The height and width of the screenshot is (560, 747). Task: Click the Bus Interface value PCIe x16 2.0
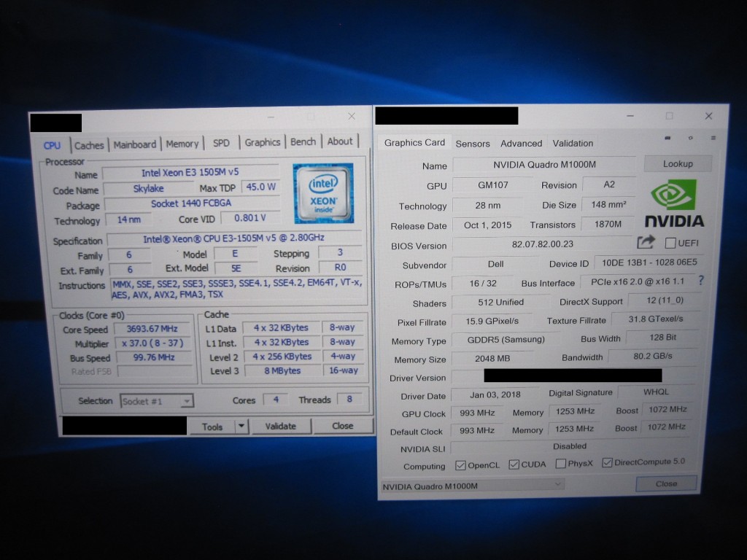coord(638,282)
